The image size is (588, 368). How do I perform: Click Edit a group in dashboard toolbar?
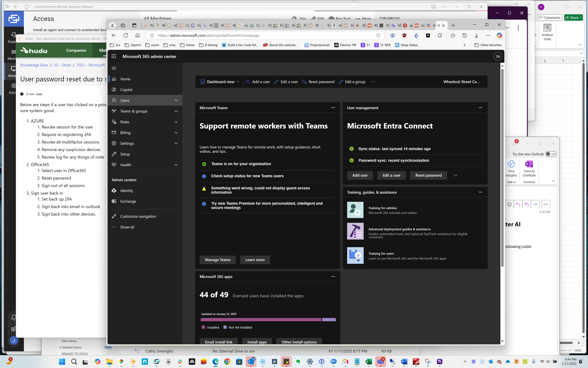pos(352,82)
